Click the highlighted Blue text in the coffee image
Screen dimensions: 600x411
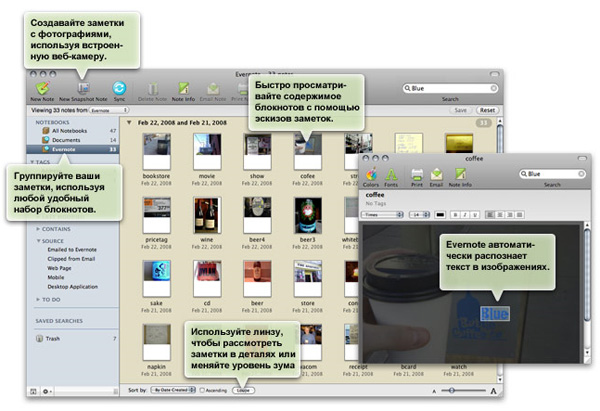(495, 314)
